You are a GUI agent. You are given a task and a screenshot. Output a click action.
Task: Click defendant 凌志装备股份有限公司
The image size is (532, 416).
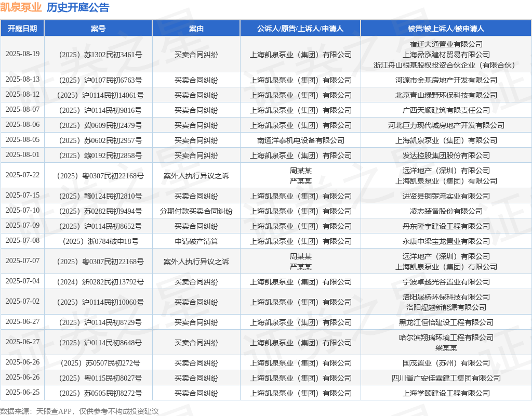446,211
